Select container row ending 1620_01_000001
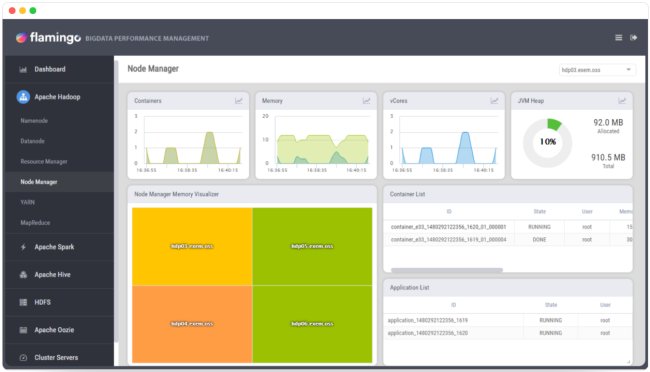The height and width of the screenshot is (372, 650). click(x=508, y=227)
